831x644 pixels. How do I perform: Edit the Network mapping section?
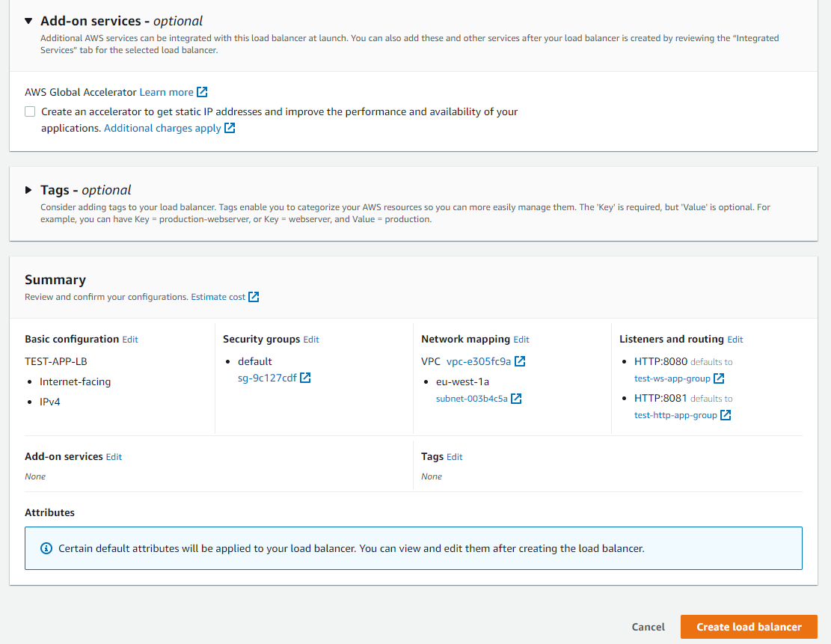[521, 340]
